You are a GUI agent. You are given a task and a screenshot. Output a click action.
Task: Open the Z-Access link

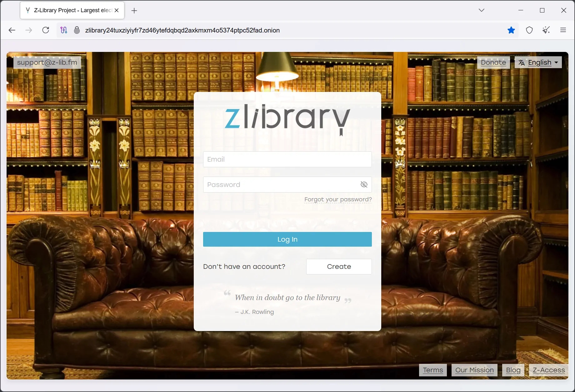(549, 370)
